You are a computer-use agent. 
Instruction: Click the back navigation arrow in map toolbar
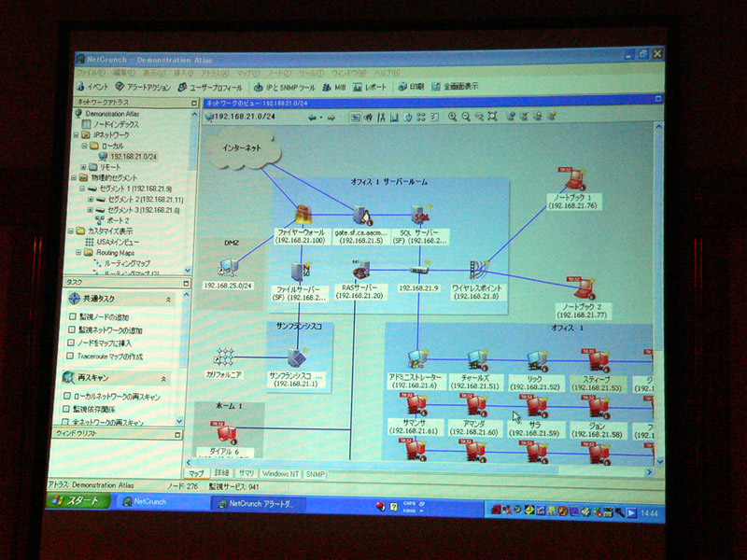pos(312,118)
